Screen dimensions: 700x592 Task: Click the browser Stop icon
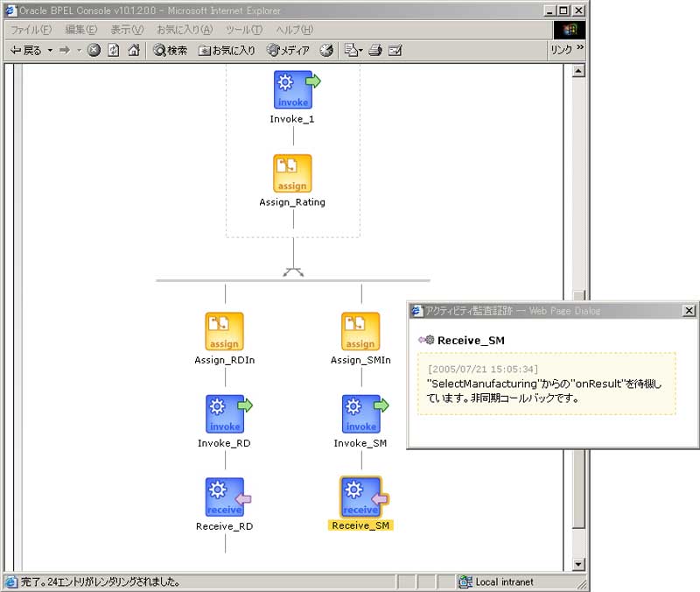click(94, 50)
